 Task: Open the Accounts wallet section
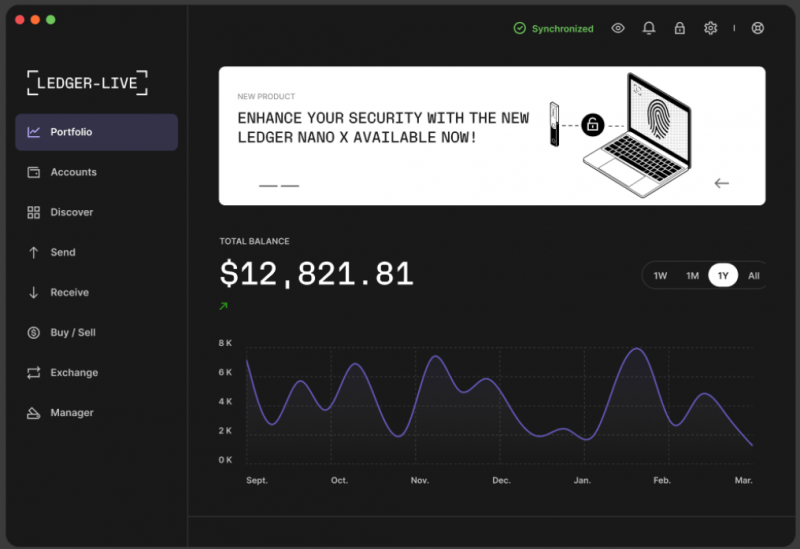[x=96, y=172]
